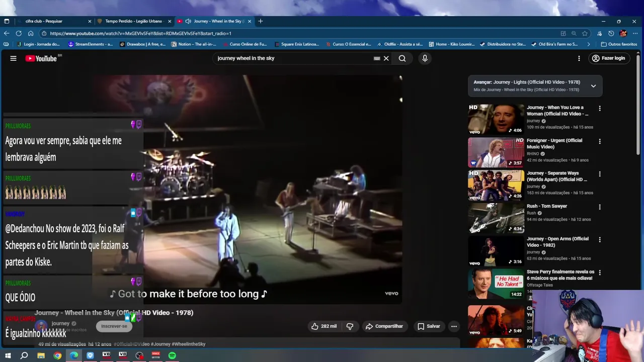This screenshot has height=362, width=644.
Task: Open File Explorer from taskbar
Action: coord(41,355)
